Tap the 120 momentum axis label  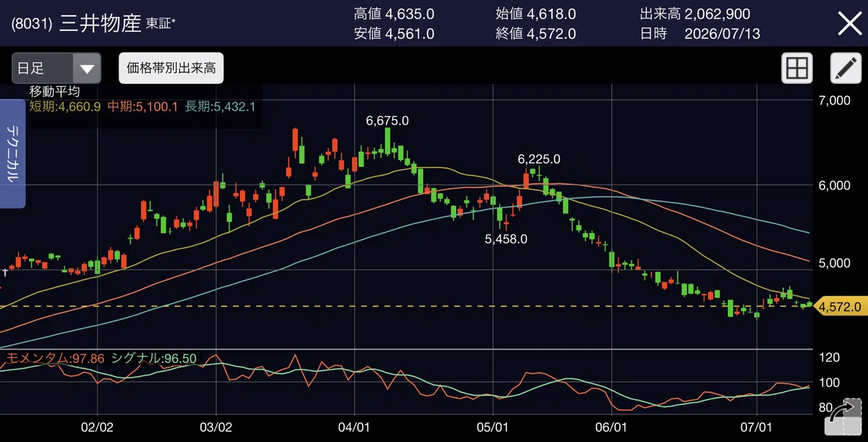830,357
